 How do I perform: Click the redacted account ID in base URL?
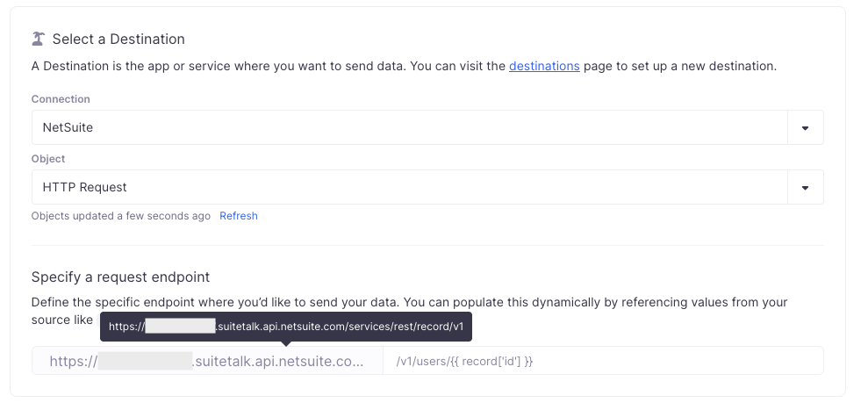pos(145,361)
